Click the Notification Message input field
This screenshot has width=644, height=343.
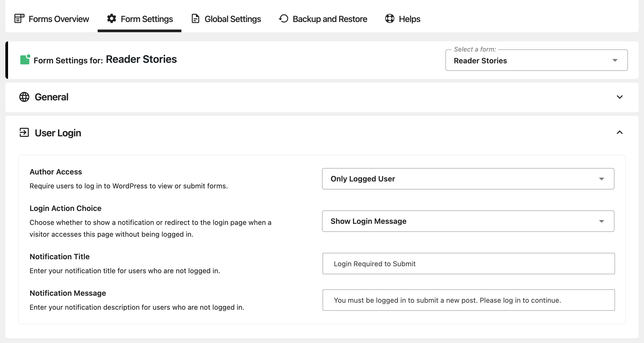click(469, 300)
